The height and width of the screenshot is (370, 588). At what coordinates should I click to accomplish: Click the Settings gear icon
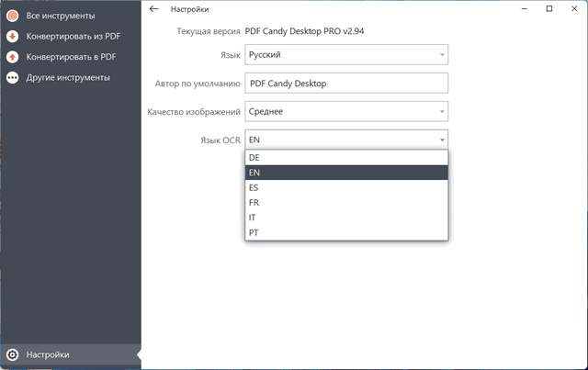[x=12, y=354]
